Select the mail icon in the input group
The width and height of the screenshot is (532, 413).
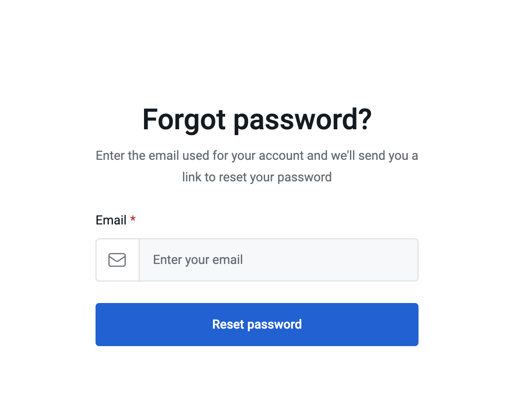coord(117,260)
